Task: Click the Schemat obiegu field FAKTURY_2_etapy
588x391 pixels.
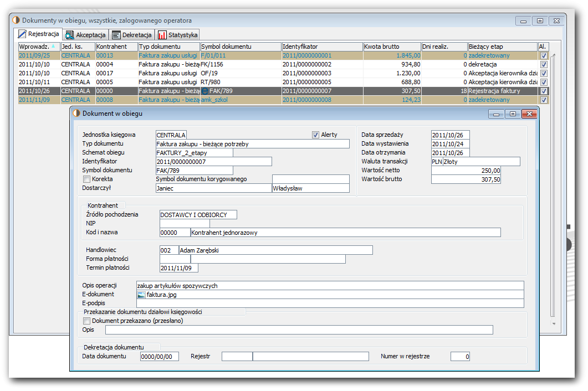Action: pos(195,153)
